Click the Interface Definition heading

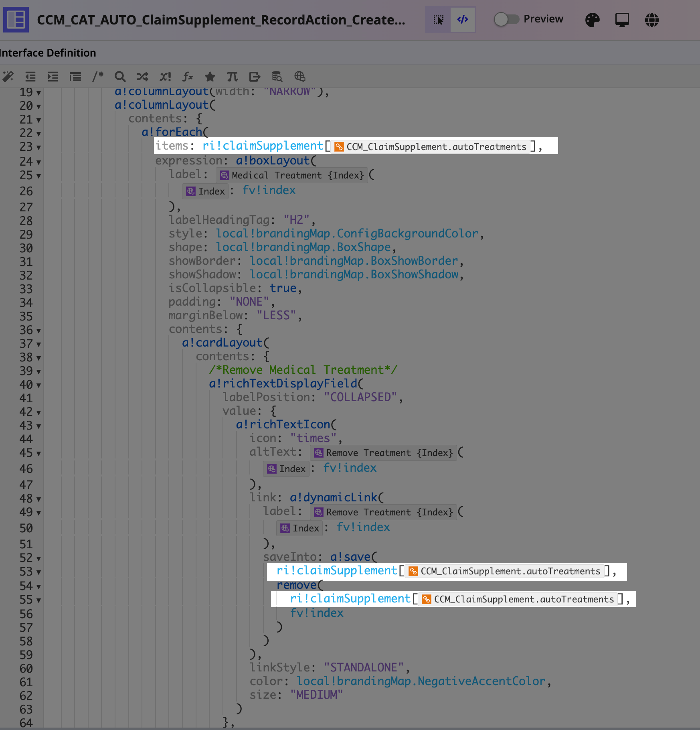point(48,53)
